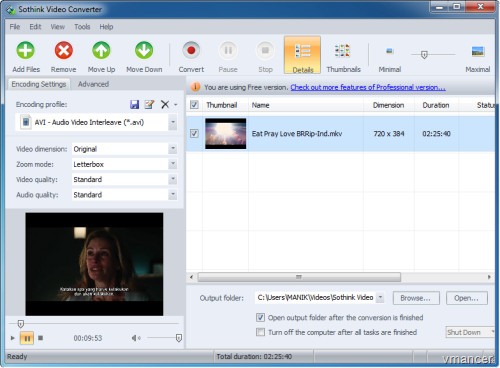Image resolution: width=500 pixels, height=368 pixels.
Task: Open the Tools menu
Action: coord(82,27)
